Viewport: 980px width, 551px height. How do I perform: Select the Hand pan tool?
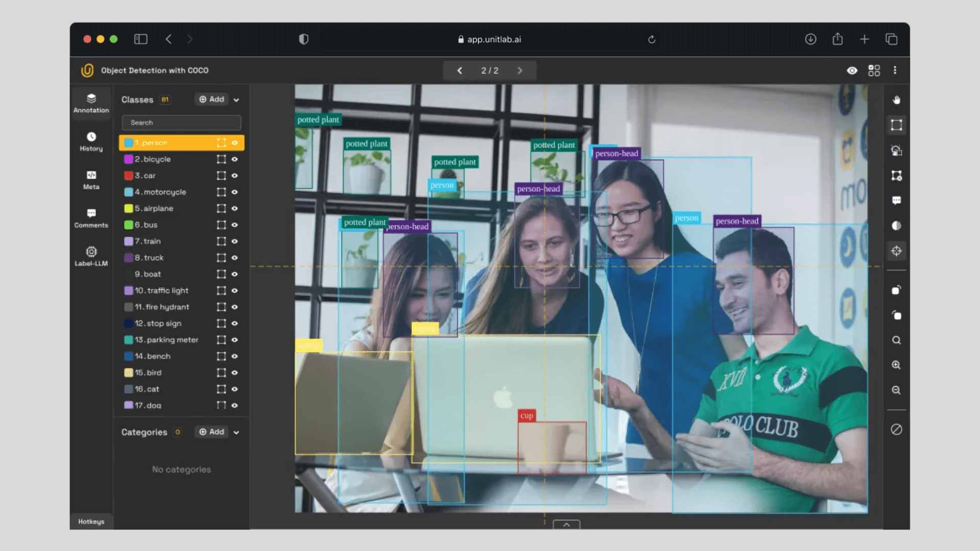896,101
